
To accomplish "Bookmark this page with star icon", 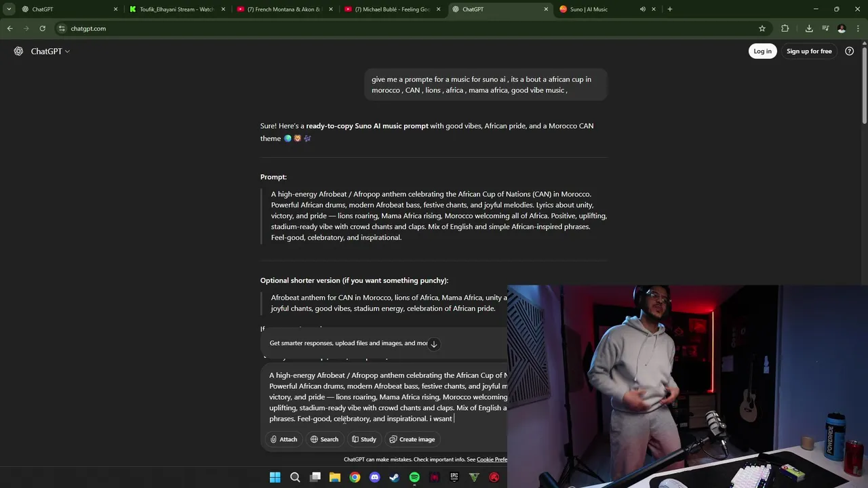I will coord(762,28).
